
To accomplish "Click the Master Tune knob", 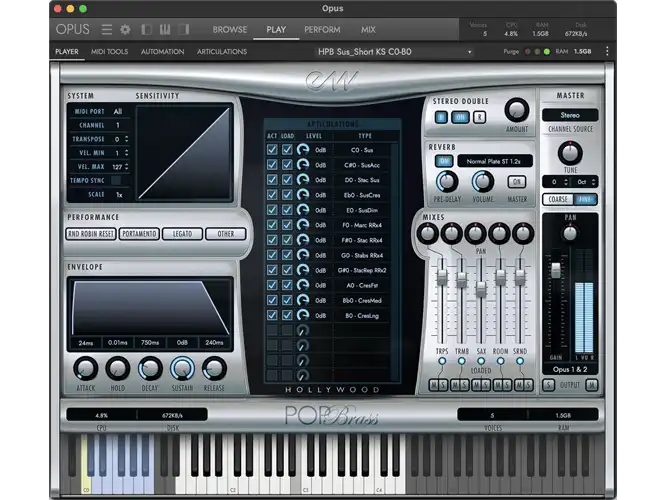I will (570, 153).
